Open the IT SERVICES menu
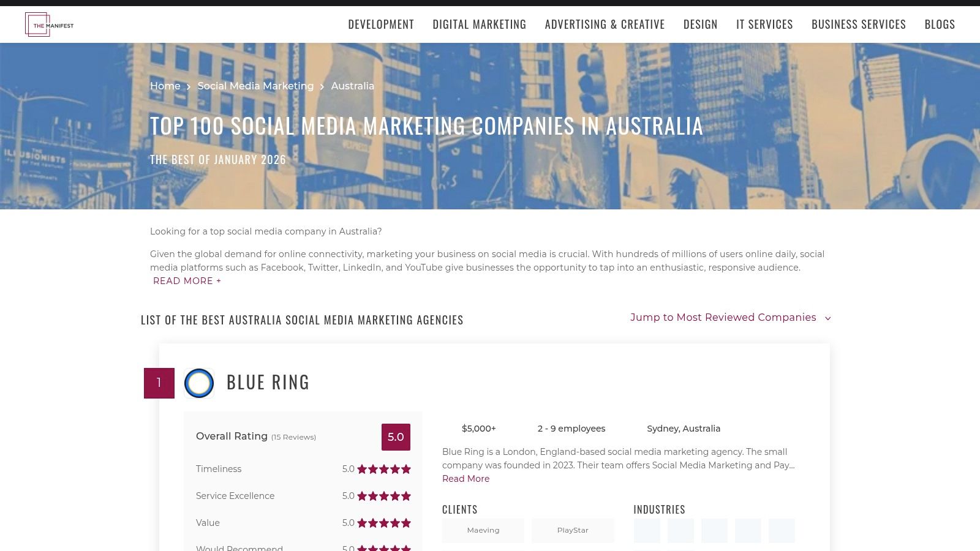The image size is (980, 551). click(x=764, y=24)
